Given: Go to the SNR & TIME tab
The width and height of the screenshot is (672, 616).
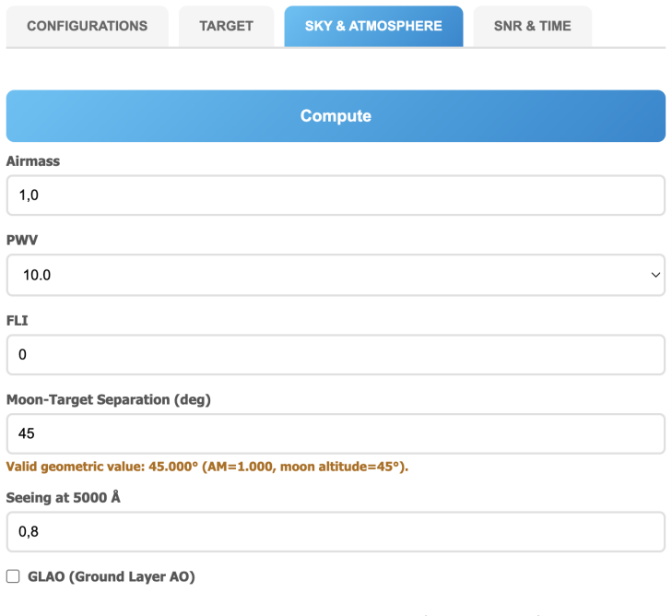Looking at the screenshot, I should pos(532,26).
